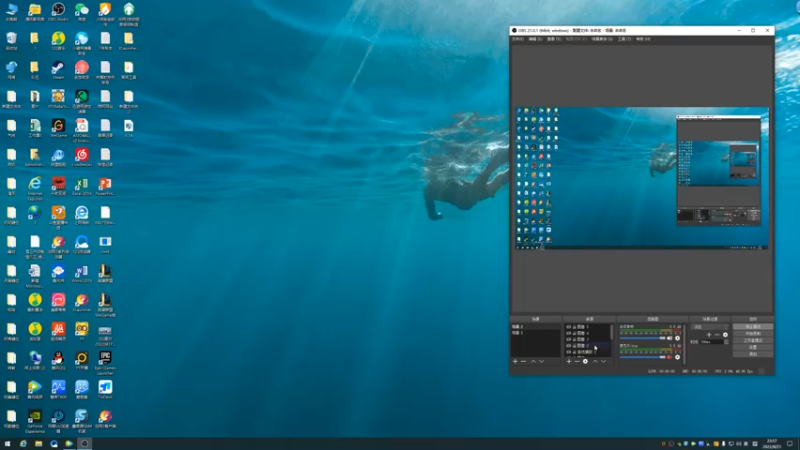This screenshot has width=800, height=450.
Task: Remove selected scene with minus icon in Scenes panel
Action: (x=523, y=361)
